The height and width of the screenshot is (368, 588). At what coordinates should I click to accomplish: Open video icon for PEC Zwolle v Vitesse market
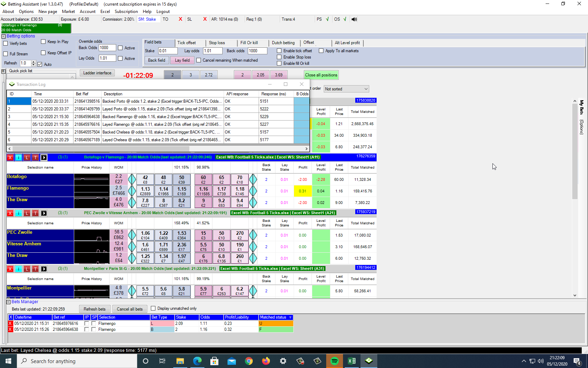coord(44,213)
